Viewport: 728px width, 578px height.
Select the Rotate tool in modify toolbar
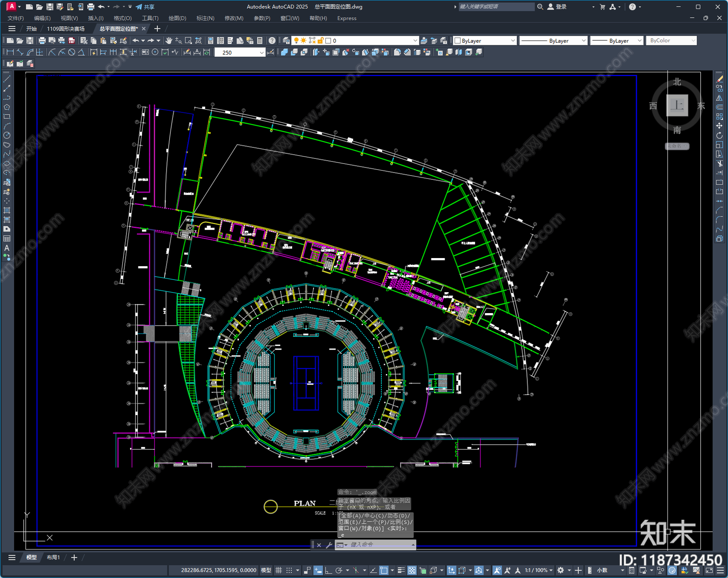tap(719, 135)
